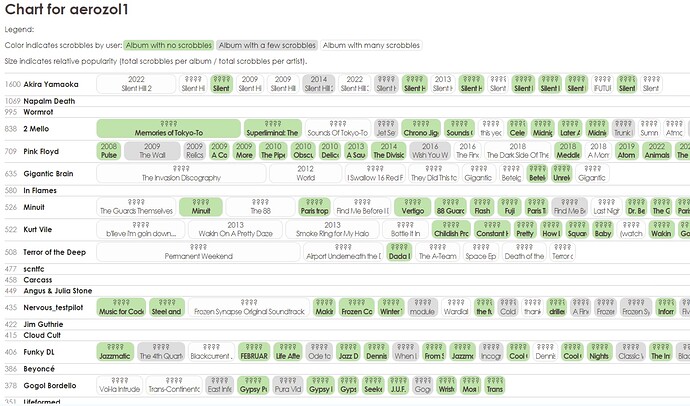Open the Superliminal album tile
The image size is (690, 406).
(x=273, y=128)
